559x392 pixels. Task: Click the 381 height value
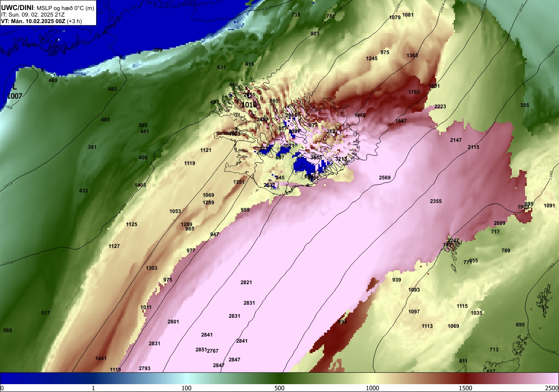click(x=92, y=147)
